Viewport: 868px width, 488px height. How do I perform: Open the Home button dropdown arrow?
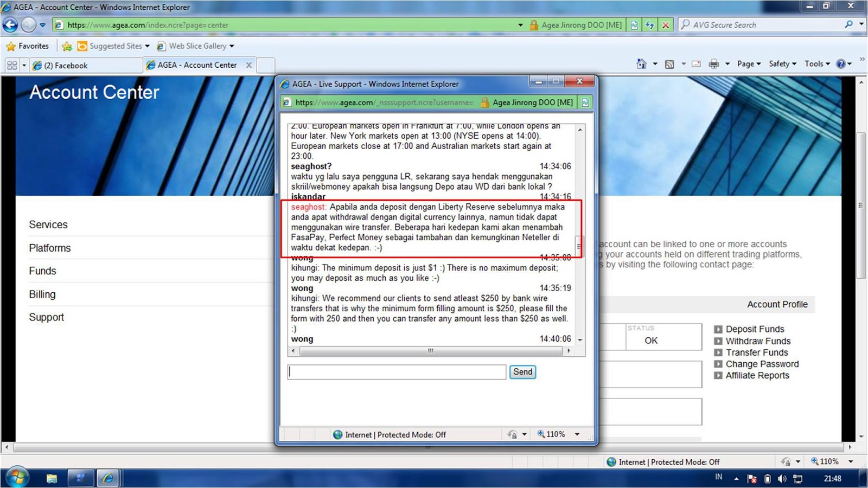click(x=655, y=64)
